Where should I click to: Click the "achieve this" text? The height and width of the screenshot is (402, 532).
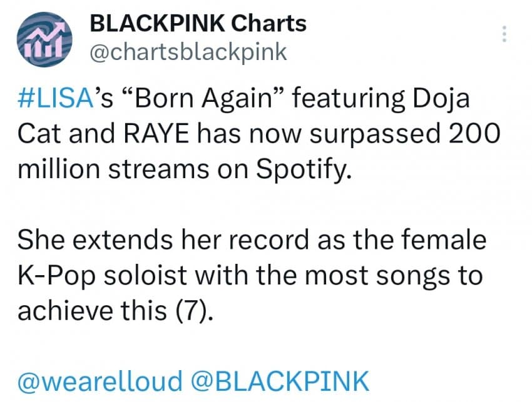tap(92, 311)
